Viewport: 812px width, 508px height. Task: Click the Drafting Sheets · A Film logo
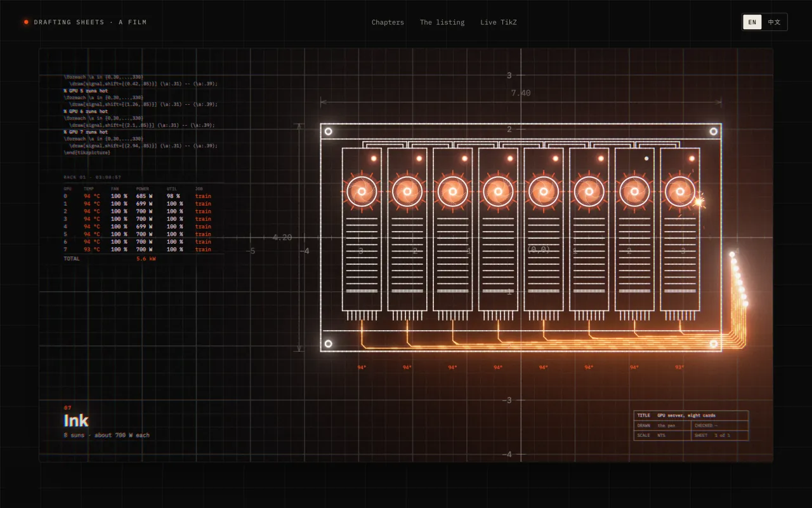[x=86, y=22]
